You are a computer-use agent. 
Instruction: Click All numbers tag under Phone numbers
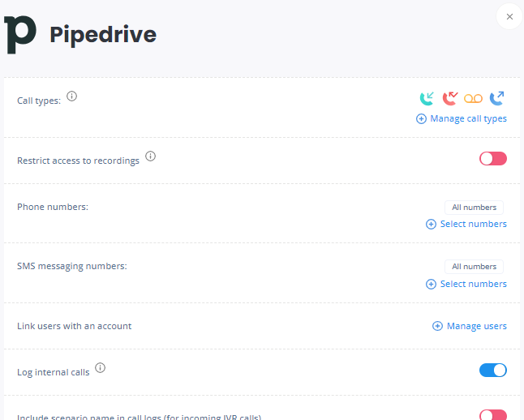[x=474, y=208]
